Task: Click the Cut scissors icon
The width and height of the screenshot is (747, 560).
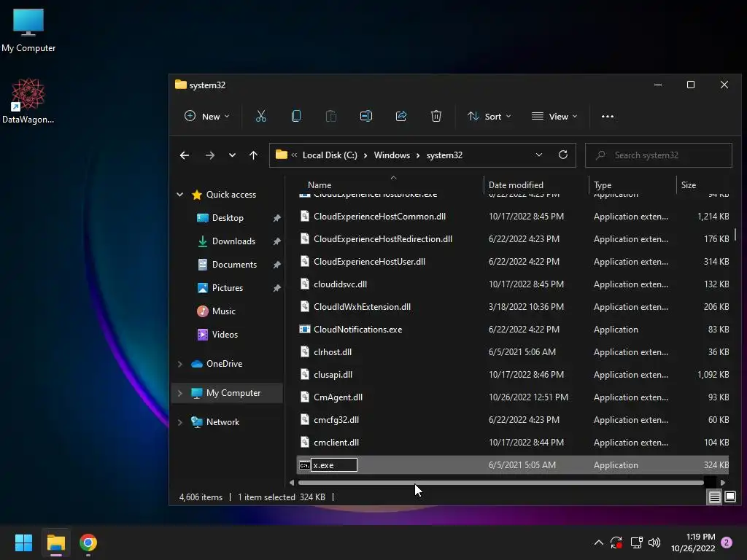Action: 260,116
